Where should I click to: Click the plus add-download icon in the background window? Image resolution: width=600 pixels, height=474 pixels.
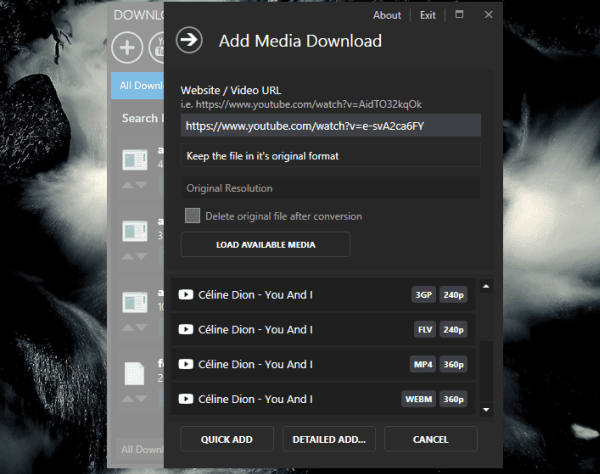[x=127, y=48]
